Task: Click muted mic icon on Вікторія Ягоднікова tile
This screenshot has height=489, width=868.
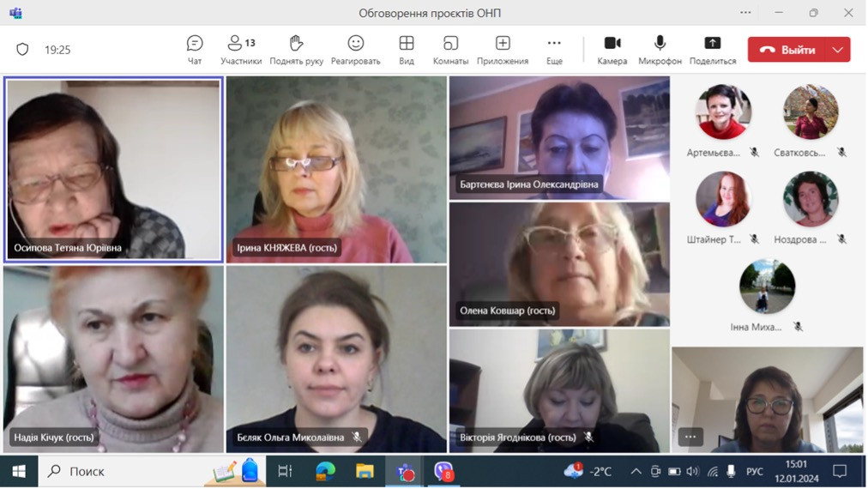Action: pos(589,437)
